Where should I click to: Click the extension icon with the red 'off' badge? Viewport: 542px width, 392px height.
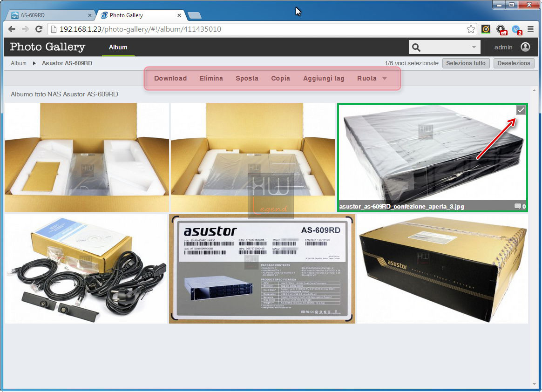pyautogui.click(x=501, y=30)
